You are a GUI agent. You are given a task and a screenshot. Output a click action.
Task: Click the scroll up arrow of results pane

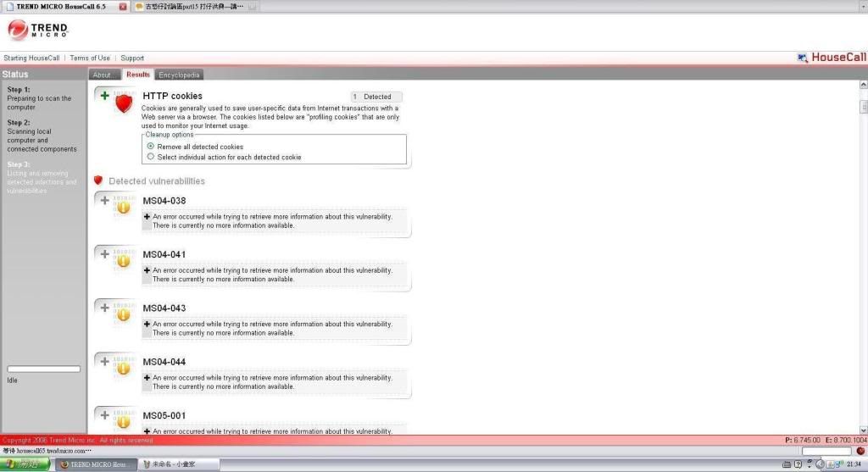point(863,85)
